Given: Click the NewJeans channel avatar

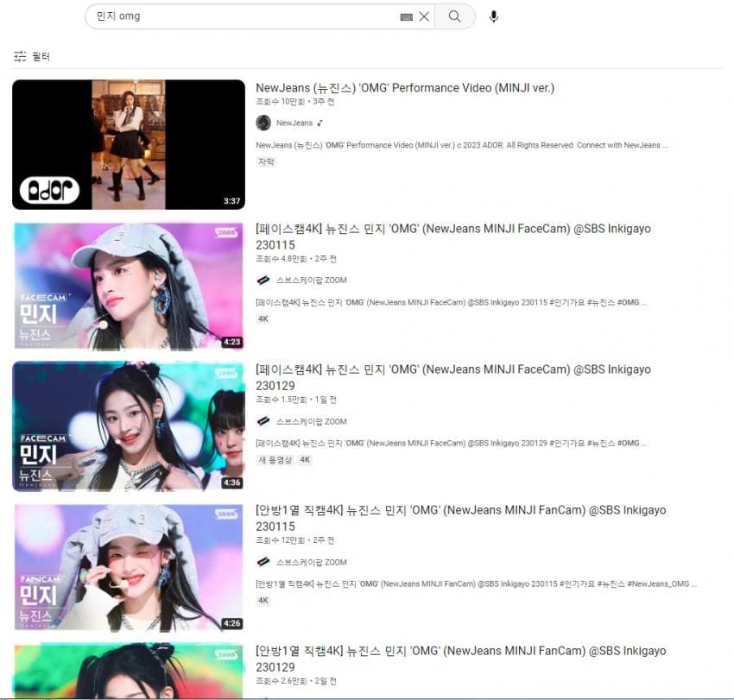Looking at the screenshot, I should pos(263,123).
